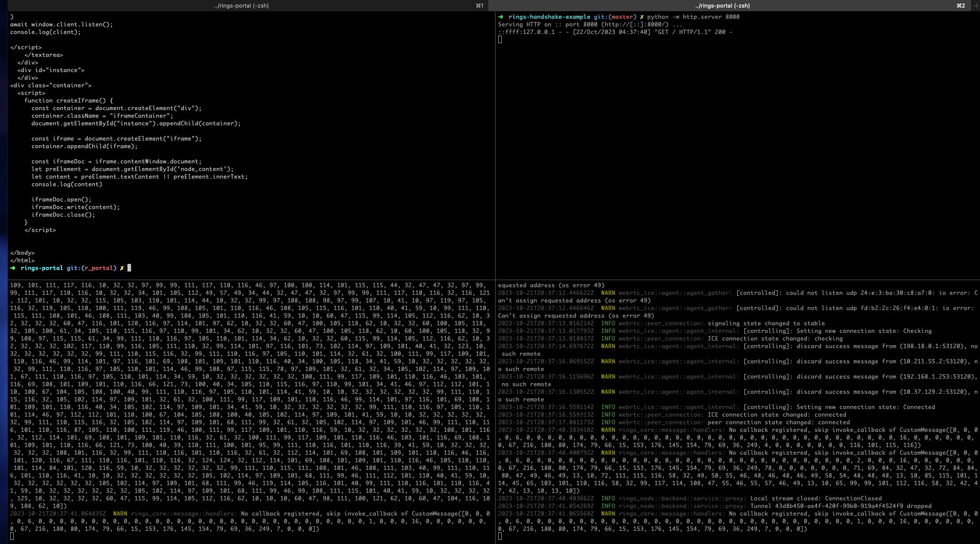The width and height of the screenshot is (980, 544).
Task: Click the 'signaling state changed to stable' log message
Action: pyautogui.click(x=766, y=323)
